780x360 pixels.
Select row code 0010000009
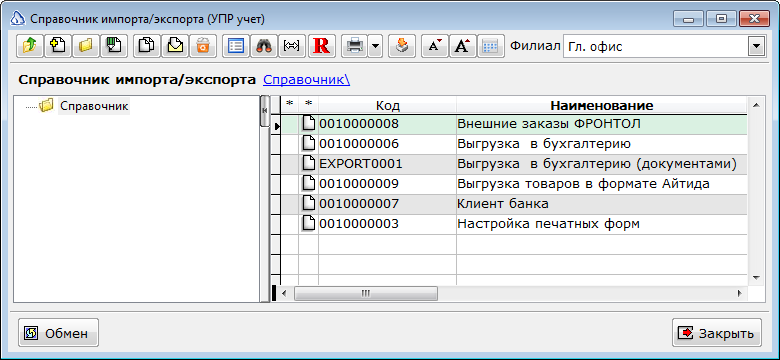point(387,184)
